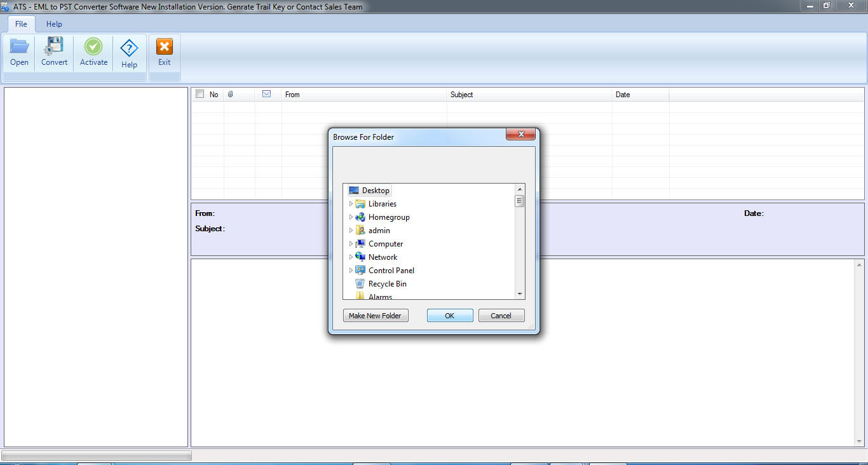
Task: Expand the Network node
Action: coord(351,257)
